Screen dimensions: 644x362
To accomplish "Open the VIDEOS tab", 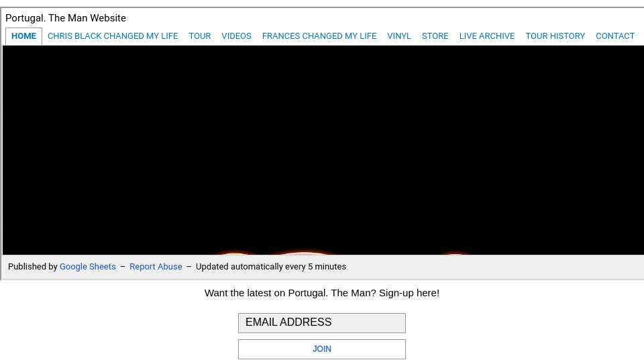I will 237,36.
